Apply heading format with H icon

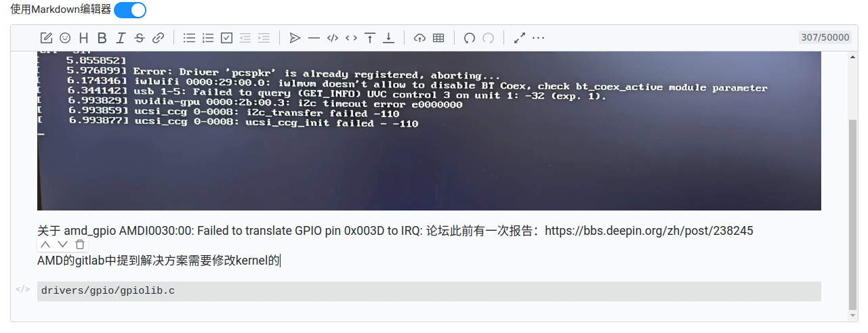[x=83, y=38]
